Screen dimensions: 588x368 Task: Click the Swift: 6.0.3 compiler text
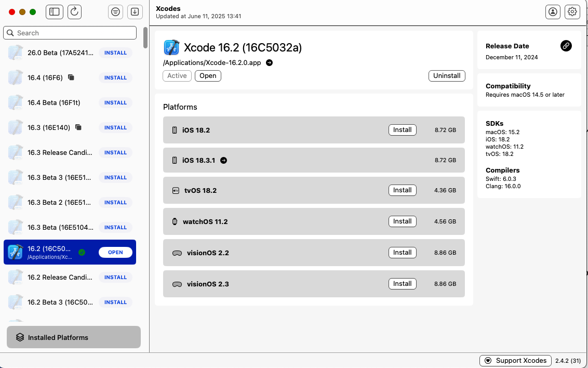click(x=501, y=179)
